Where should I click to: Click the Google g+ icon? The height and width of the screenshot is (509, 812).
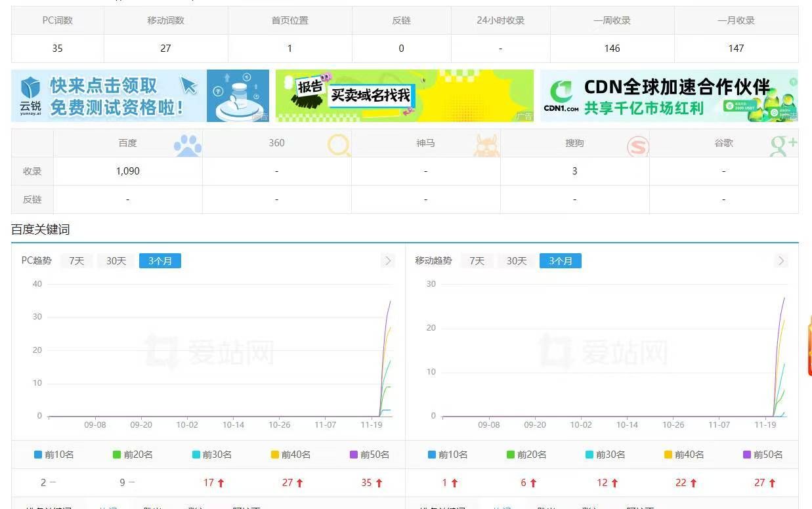782,142
